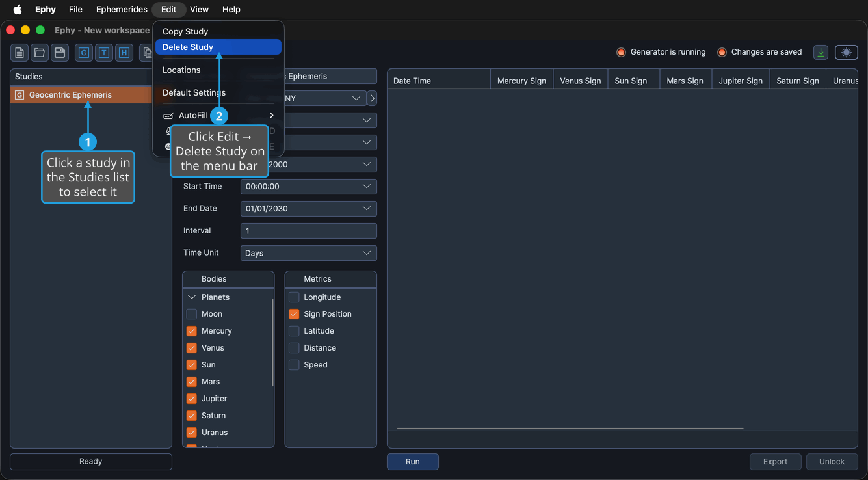The image size is (868, 480).
Task: Click the Save floppy disk toolbar icon
Action: pos(60,53)
